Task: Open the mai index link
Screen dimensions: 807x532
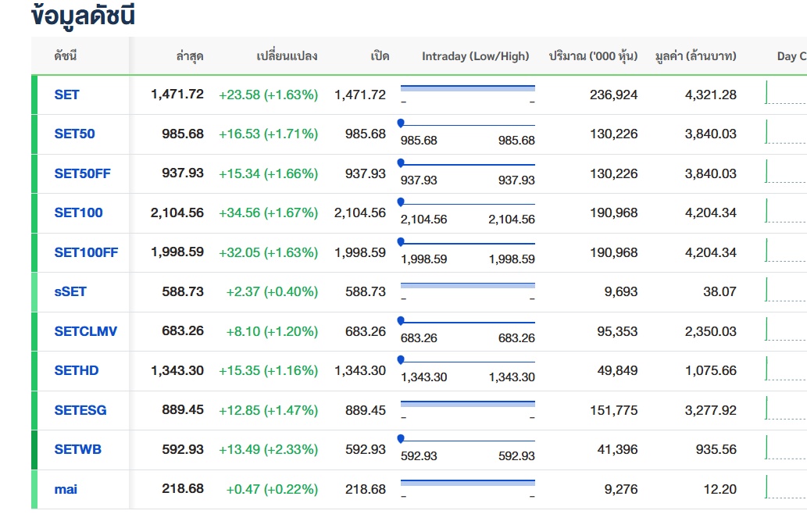Action: pyautogui.click(x=66, y=489)
